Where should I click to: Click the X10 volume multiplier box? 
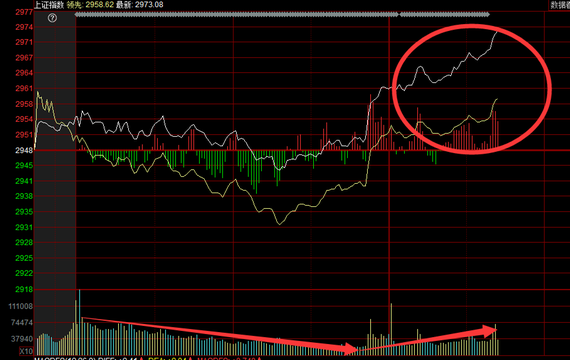[26, 351]
